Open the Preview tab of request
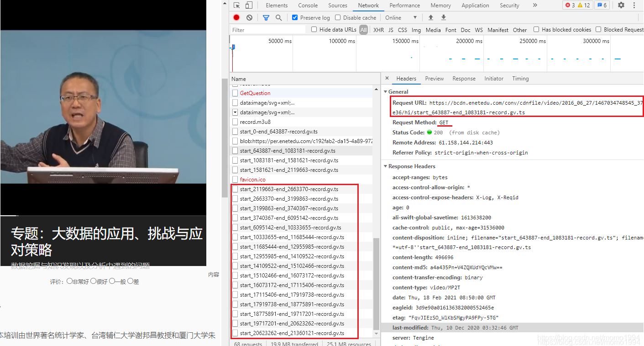Image resolution: width=644 pixels, height=346 pixels. (434, 79)
